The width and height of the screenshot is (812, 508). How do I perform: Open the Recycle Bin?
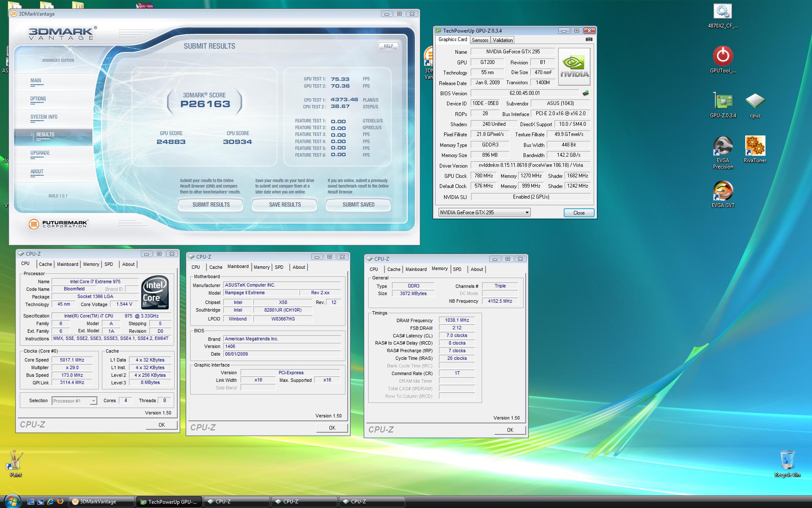coord(787,464)
